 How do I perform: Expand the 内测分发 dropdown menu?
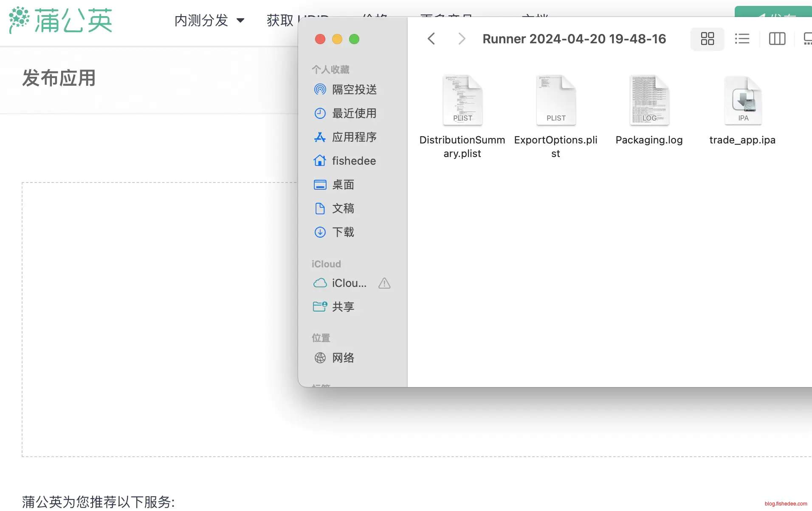pyautogui.click(x=209, y=20)
